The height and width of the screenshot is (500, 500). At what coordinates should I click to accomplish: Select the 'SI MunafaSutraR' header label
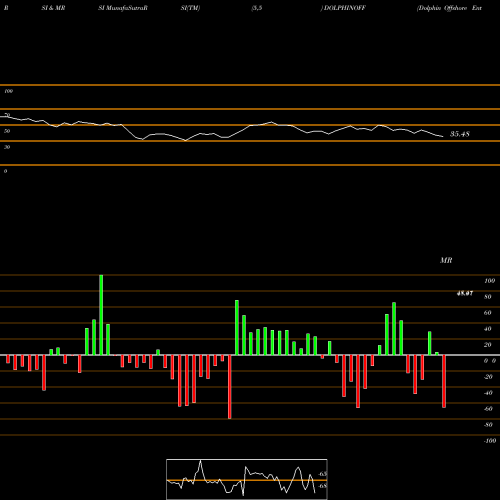123,8
